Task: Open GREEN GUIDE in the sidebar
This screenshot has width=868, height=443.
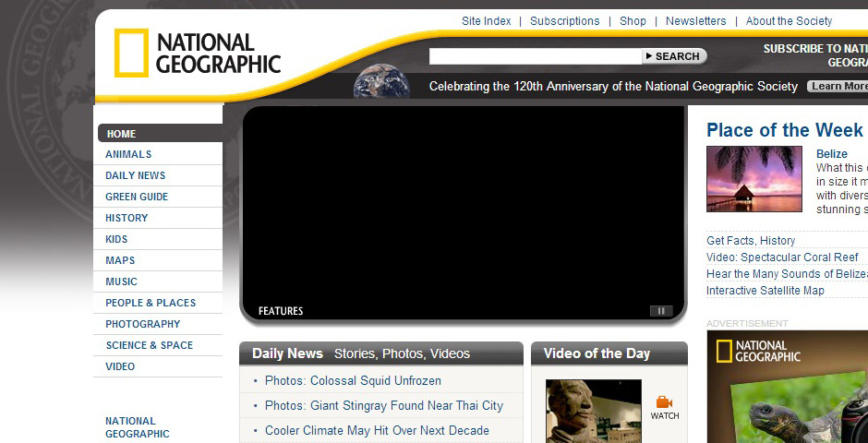Action: [137, 197]
